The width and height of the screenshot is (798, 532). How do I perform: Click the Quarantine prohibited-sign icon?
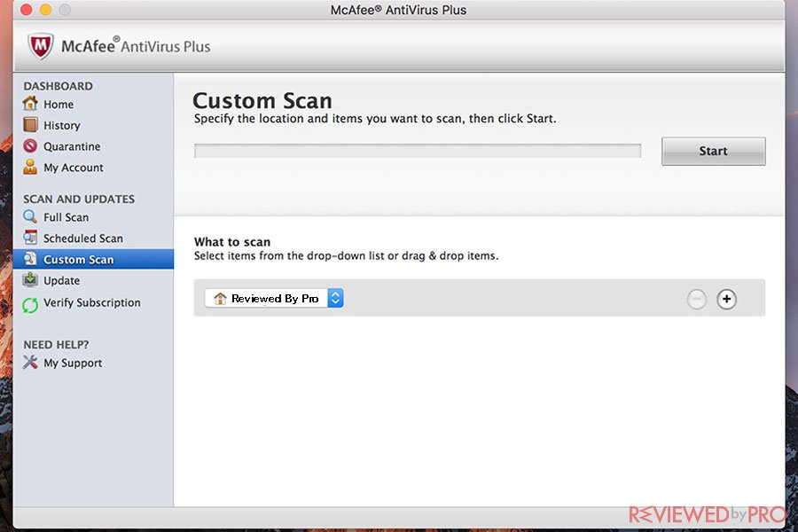pyautogui.click(x=30, y=146)
